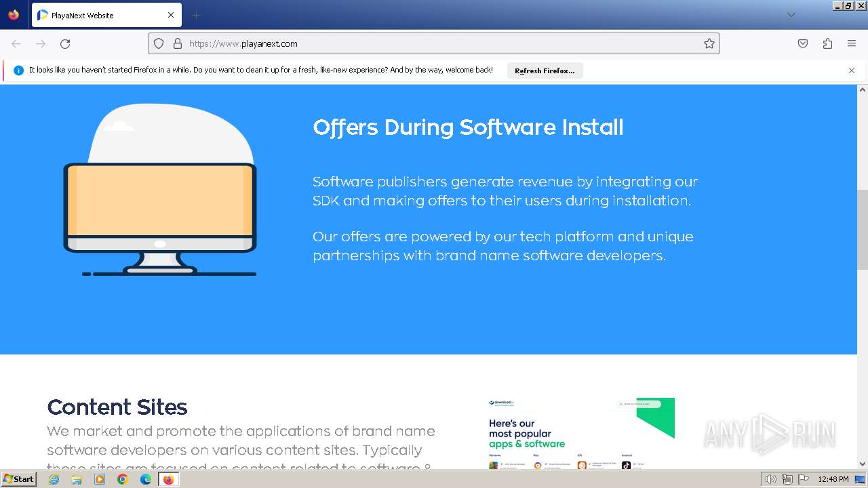This screenshot has width=868, height=488.
Task: Click the scrollbar down arrow
Action: click(863, 464)
